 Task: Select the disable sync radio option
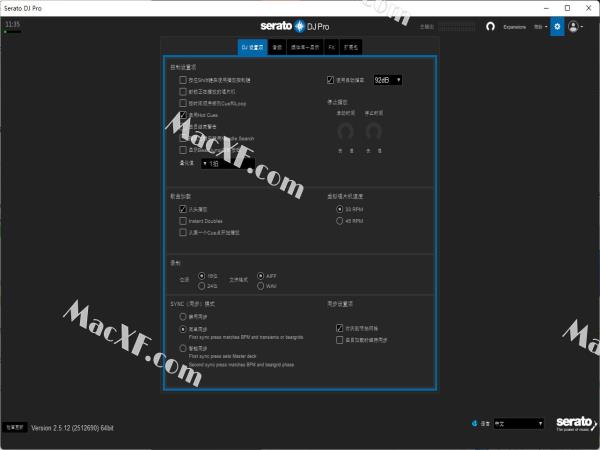tap(183, 316)
